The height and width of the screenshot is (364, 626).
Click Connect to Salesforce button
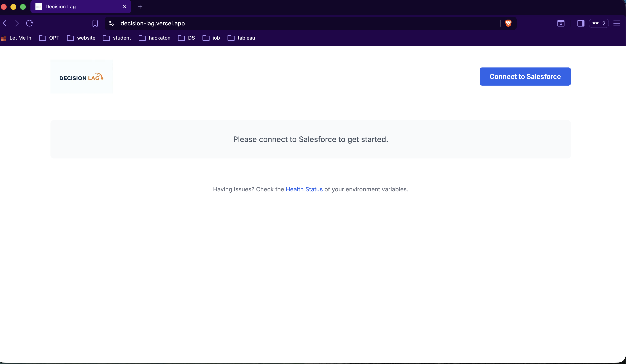click(525, 76)
